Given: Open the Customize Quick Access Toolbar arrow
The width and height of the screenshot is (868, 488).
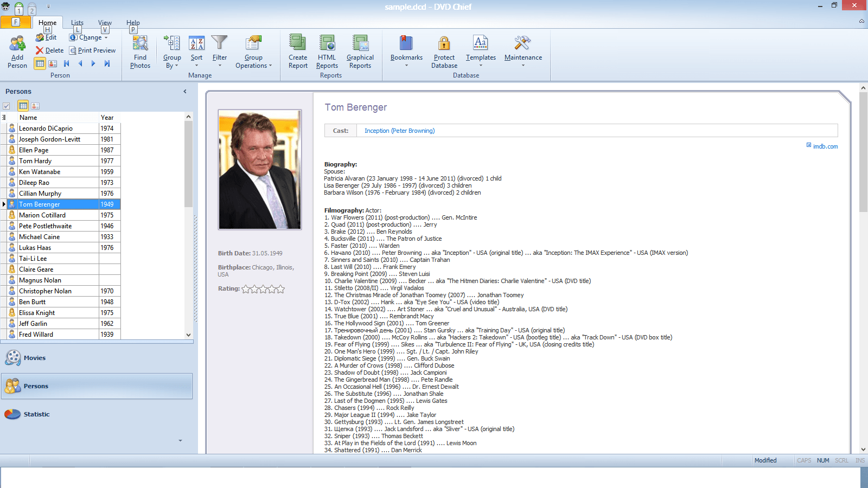Looking at the screenshot, I should (48, 7).
